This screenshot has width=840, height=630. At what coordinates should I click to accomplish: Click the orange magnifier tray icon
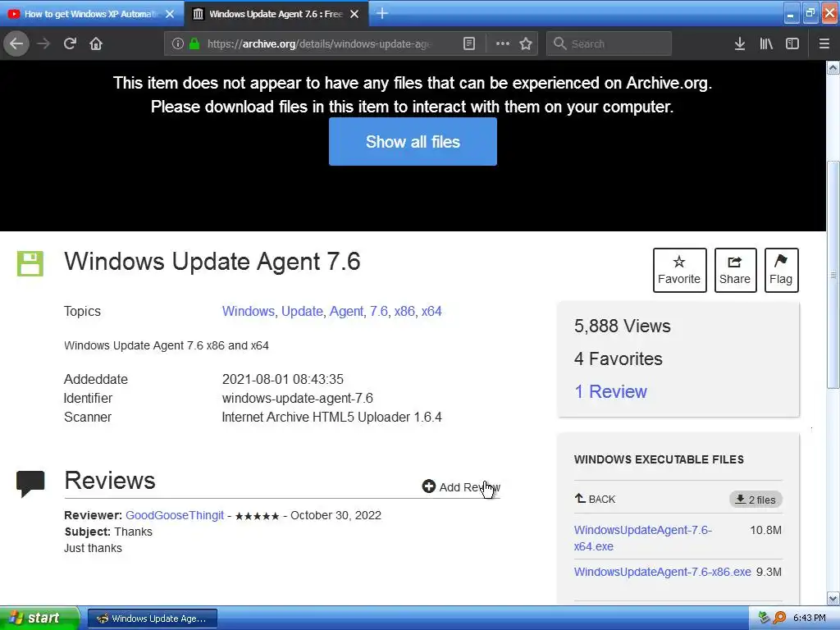coord(779,619)
